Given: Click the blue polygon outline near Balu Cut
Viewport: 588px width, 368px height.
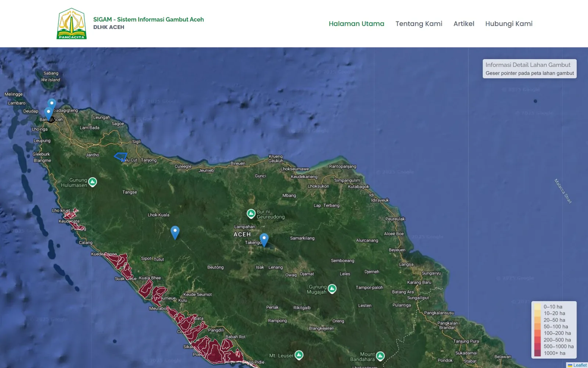Looking at the screenshot, I should coord(121,157).
